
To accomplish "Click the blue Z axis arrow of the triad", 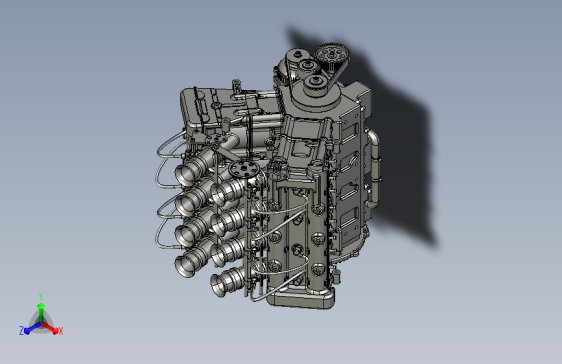I will [33, 328].
